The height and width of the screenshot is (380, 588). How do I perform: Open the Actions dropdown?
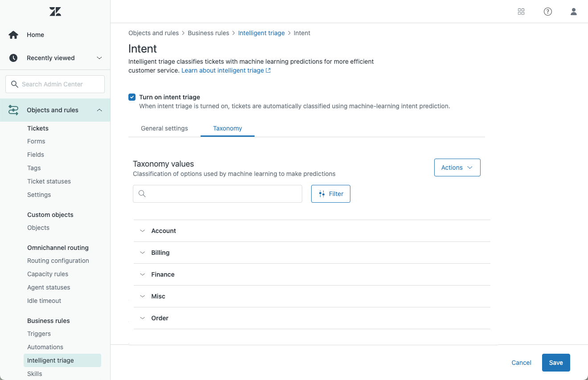pos(457,168)
